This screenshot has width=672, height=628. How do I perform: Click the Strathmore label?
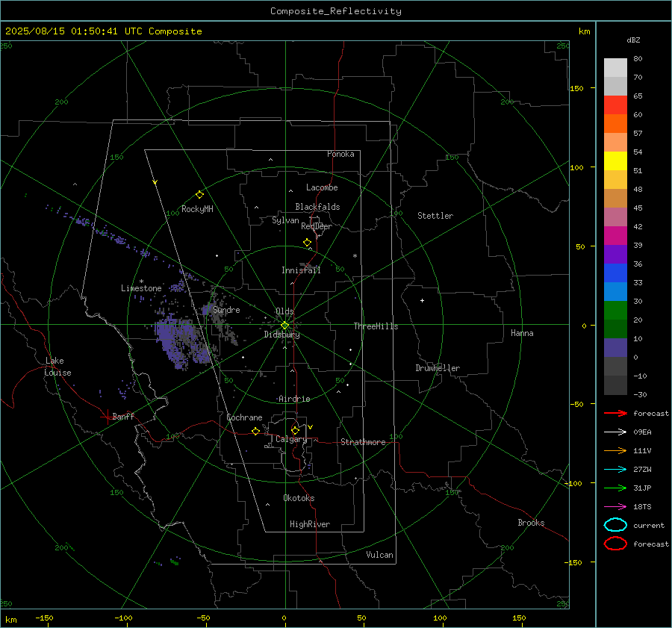(363, 442)
